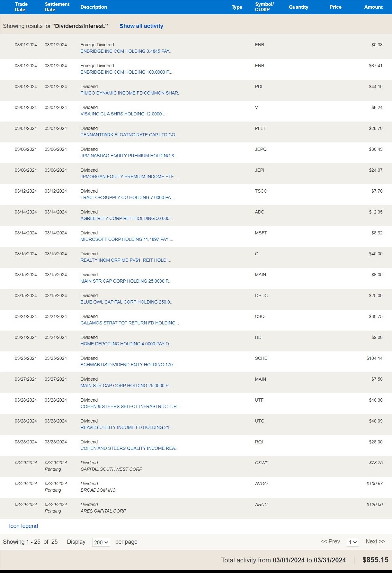Open the Pimco Dynamic Income FD link
The width and height of the screenshot is (392, 573).
[131, 93]
